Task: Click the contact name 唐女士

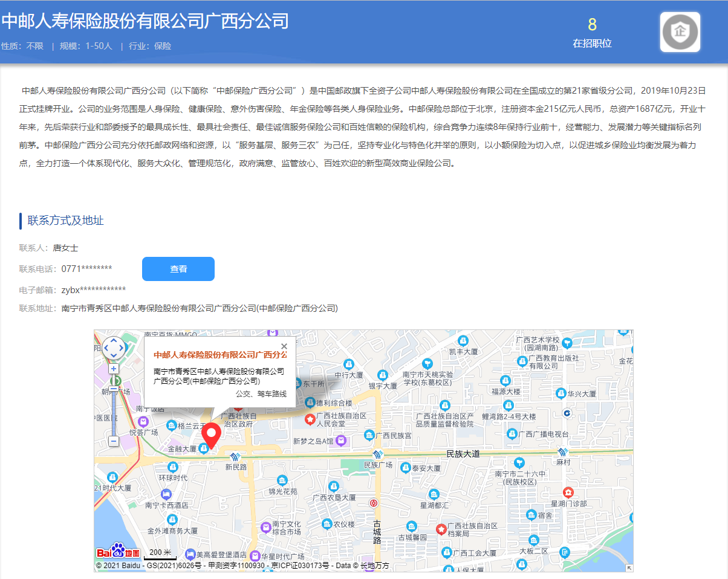Action: [65, 248]
